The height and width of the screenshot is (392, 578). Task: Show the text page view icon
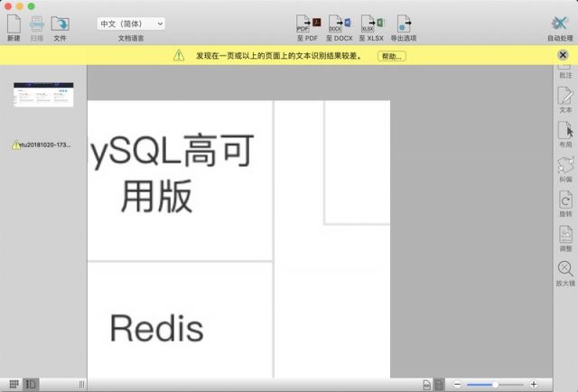[x=439, y=385]
